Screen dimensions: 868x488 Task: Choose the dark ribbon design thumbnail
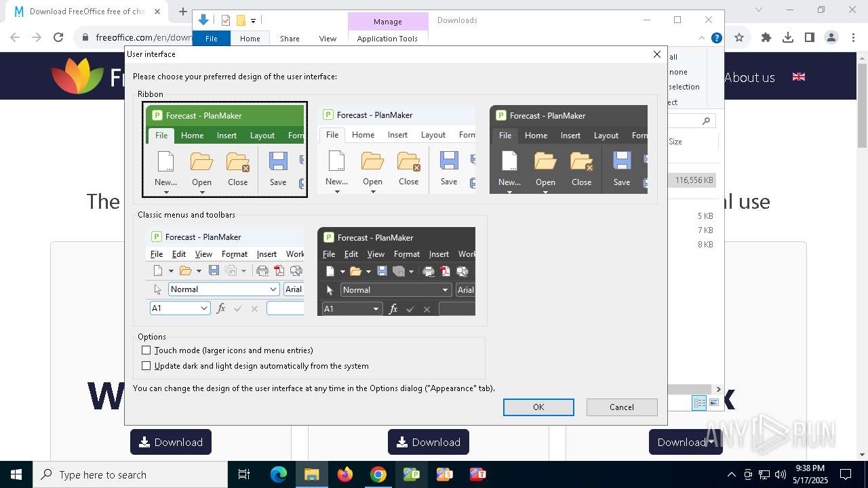pyautogui.click(x=568, y=150)
